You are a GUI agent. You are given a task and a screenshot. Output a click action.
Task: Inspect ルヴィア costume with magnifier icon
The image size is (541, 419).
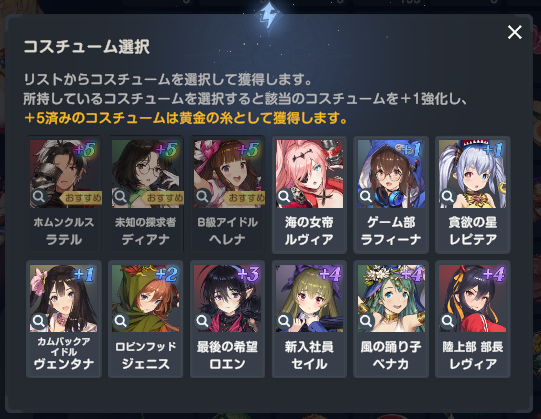(x=284, y=196)
